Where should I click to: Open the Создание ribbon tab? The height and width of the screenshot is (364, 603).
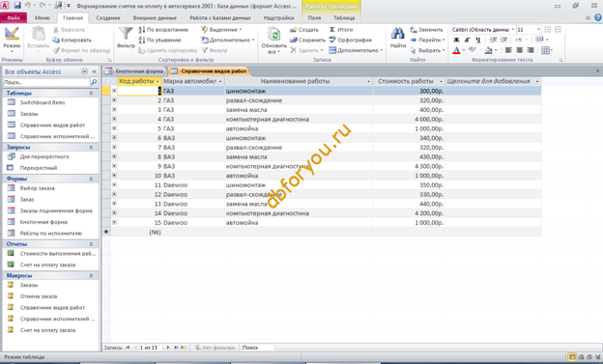click(x=108, y=18)
